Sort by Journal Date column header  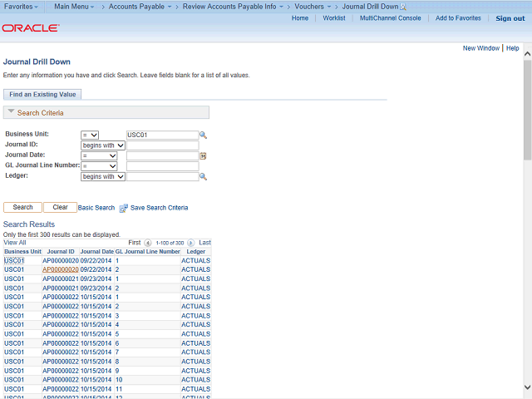[97, 252]
